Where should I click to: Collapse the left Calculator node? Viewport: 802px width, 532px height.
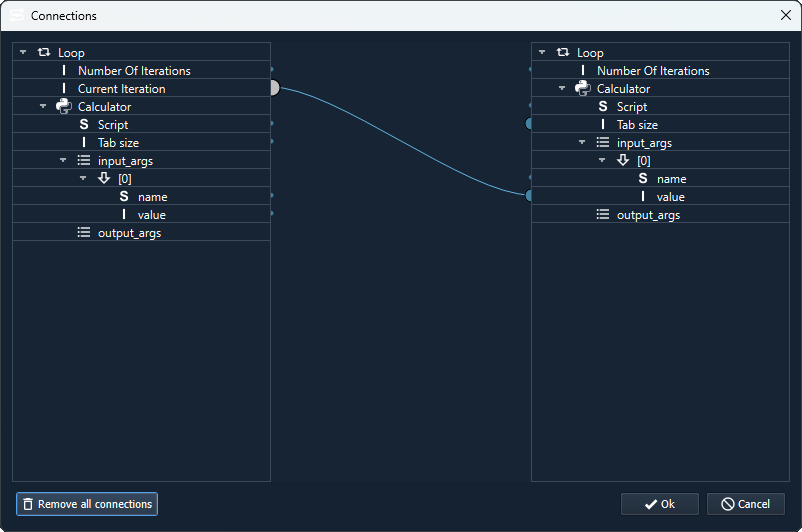[43, 106]
